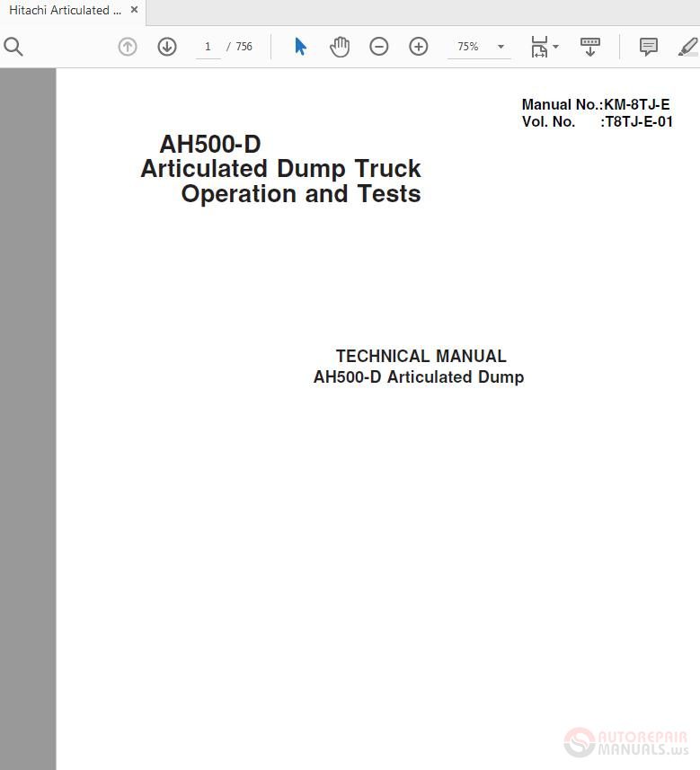This screenshot has height=770, width=700.
Task: Click the AH500-D title heading
Action: click(210, 145)
